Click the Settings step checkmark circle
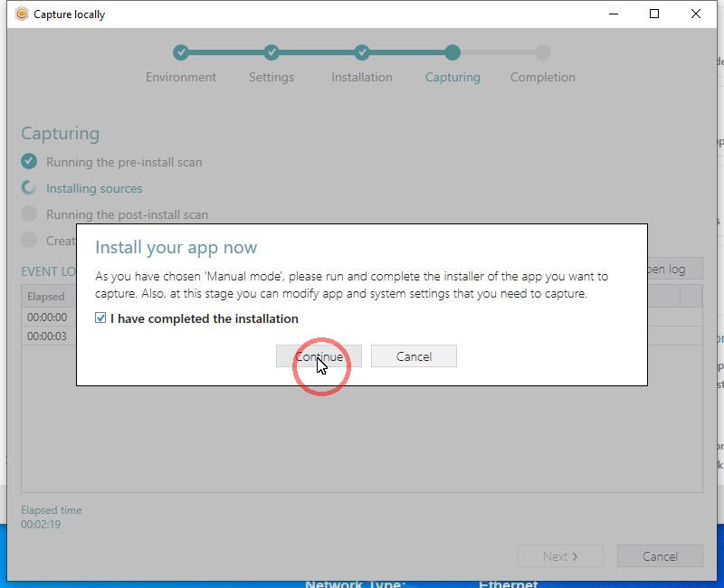The height and width of the screenshot is (588, 724). (x=271, y=52)
